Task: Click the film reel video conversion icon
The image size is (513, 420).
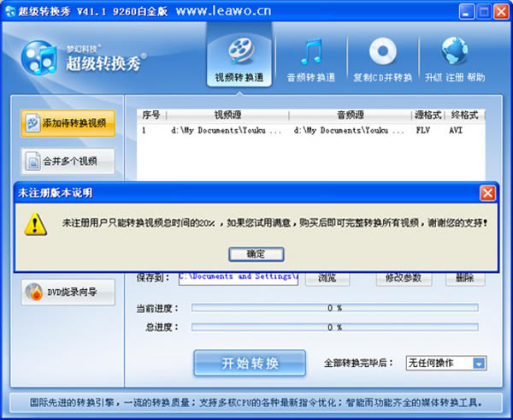Action: click(241, 50)
